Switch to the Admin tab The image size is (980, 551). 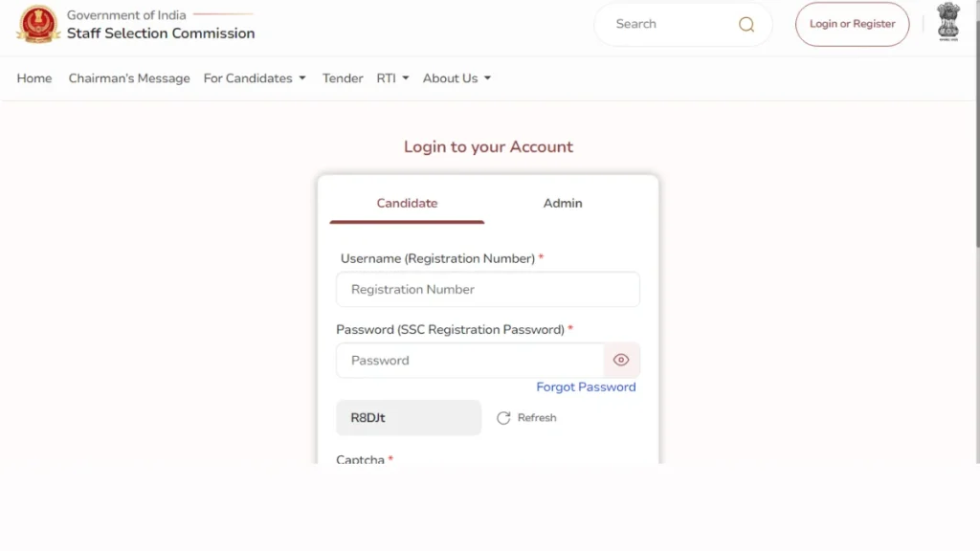coord(563,203)
